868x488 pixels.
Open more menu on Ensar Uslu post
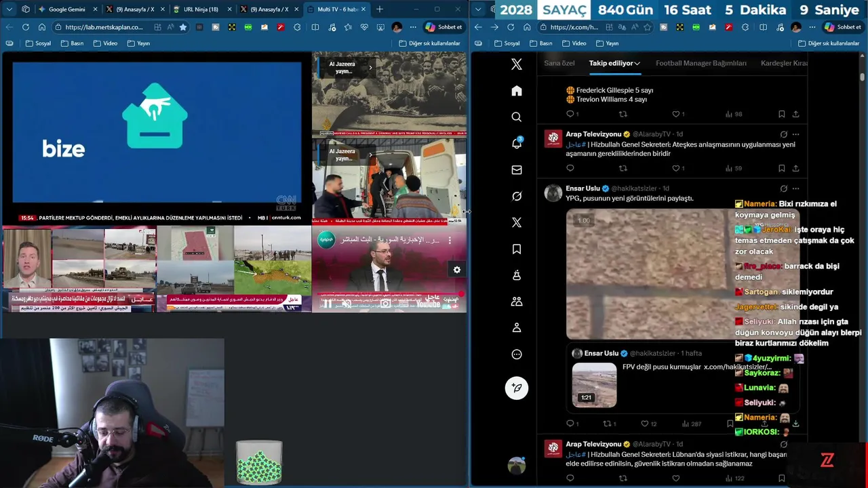coord(796,188)
